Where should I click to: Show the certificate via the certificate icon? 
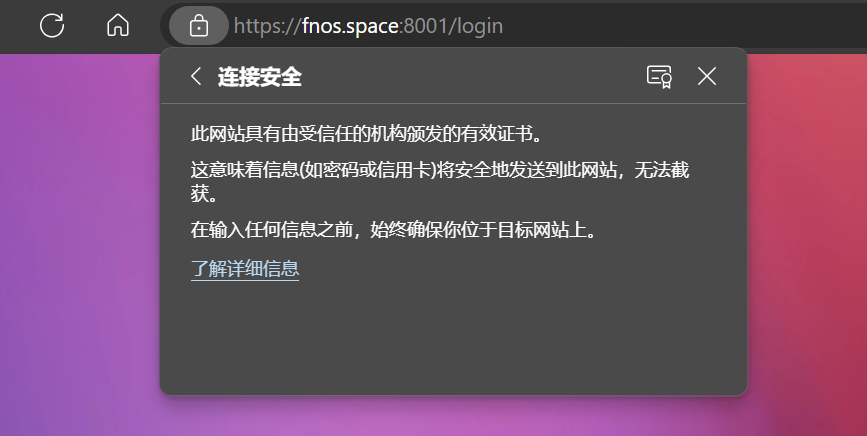coord(659,76)
